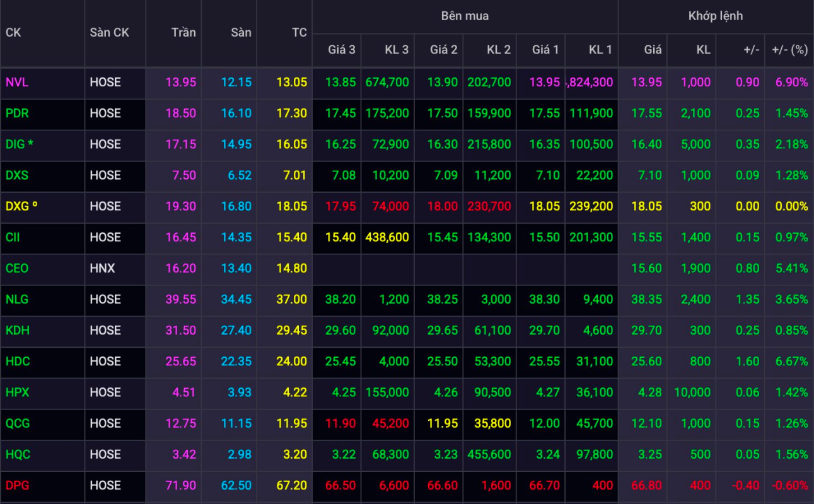The image size is (814, 504).
Task: Select KDH bid volume 92,000
Action: pos(390,330)
